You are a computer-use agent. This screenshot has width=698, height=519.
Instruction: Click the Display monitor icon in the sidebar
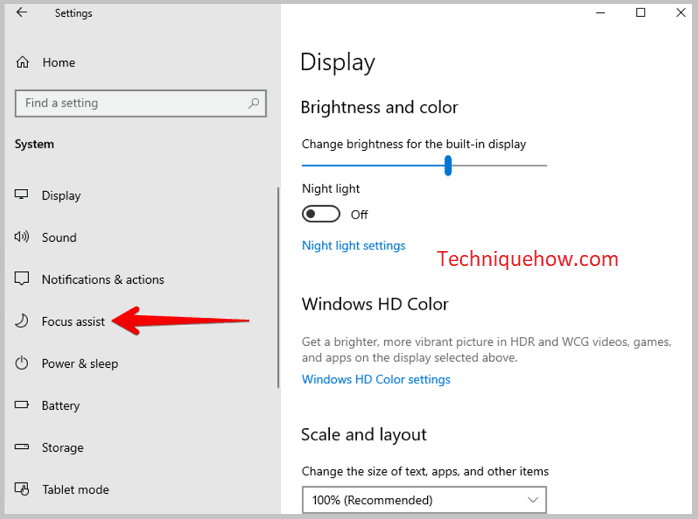pos(21,195)
